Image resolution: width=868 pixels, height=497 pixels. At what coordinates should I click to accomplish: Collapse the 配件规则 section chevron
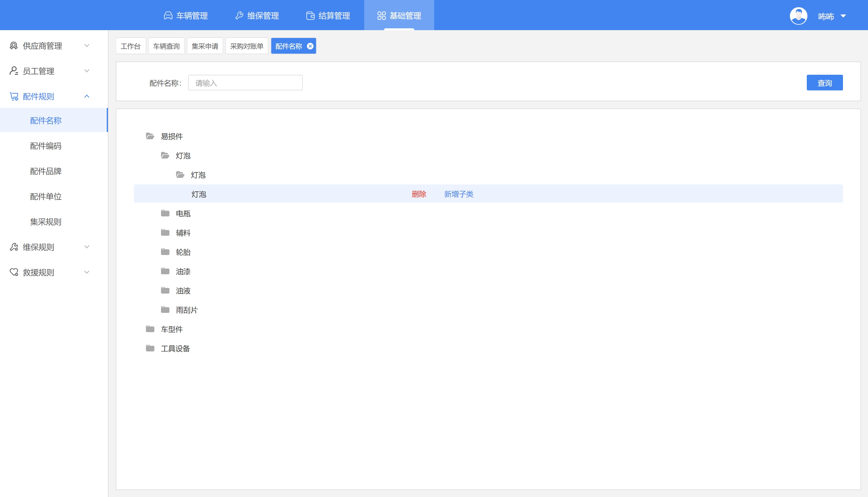coord(87,96)
